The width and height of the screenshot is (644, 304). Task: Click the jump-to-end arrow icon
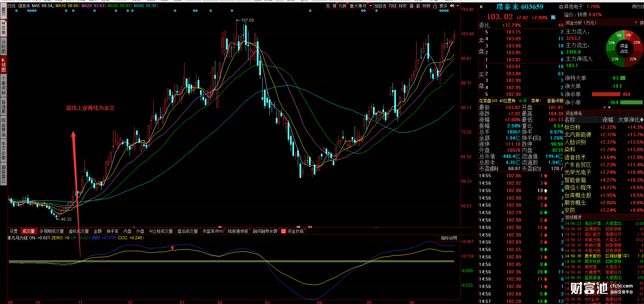click(x=452, y=6)
